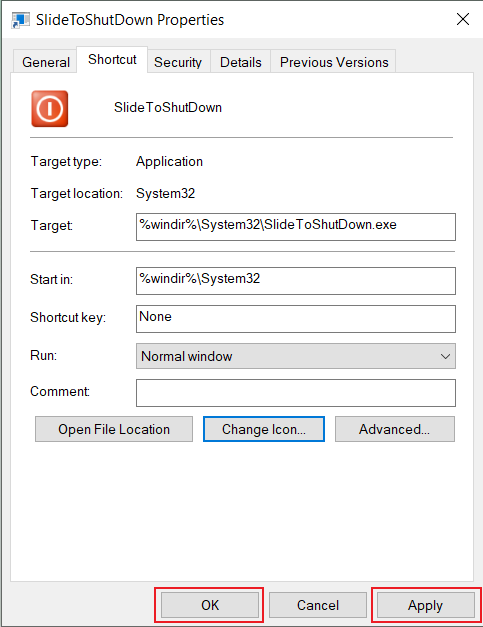The height and width of the screenshot is (627, 483).
Task: Apply the shortcut changes
Action: click(426, 605)
